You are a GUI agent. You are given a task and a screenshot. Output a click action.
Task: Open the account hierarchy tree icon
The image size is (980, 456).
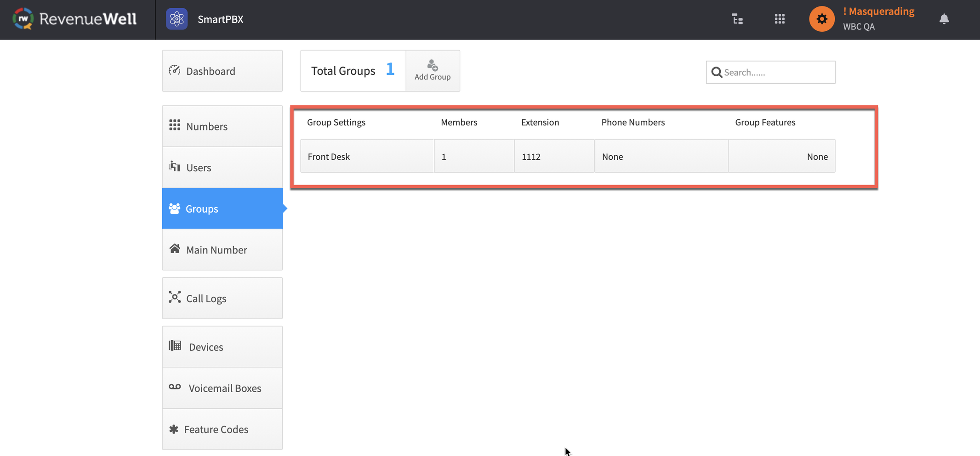(x=737, y=19)
